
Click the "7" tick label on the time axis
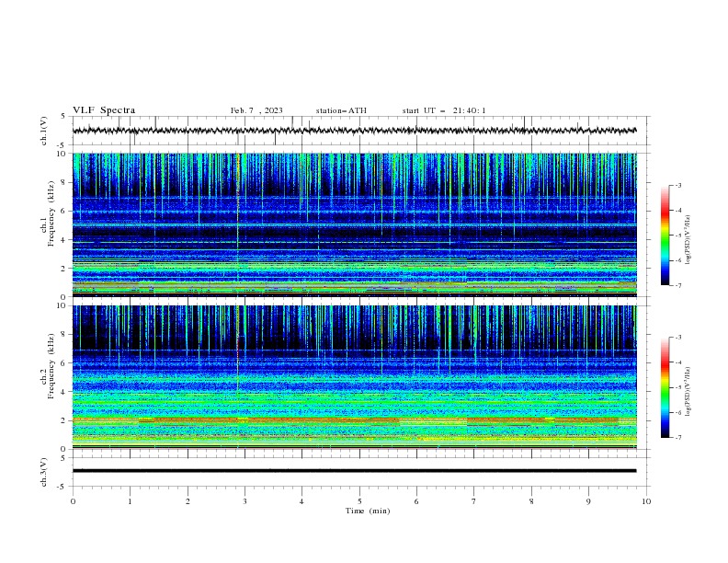(x=474, y=501)
